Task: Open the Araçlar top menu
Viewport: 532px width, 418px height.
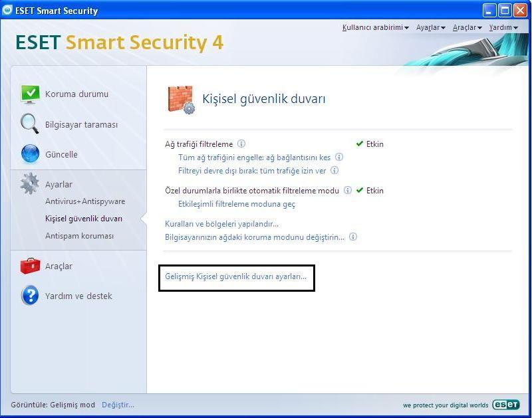Action: (x=467, y=27)
